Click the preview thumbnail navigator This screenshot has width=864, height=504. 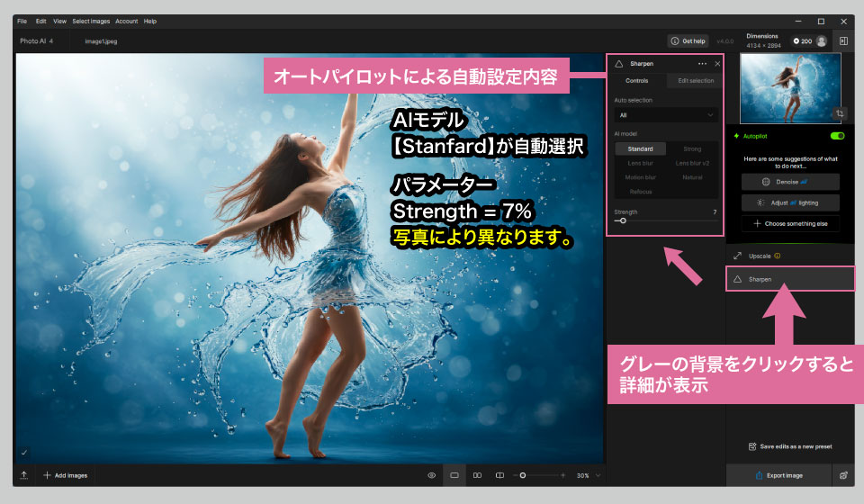point(790,88)
